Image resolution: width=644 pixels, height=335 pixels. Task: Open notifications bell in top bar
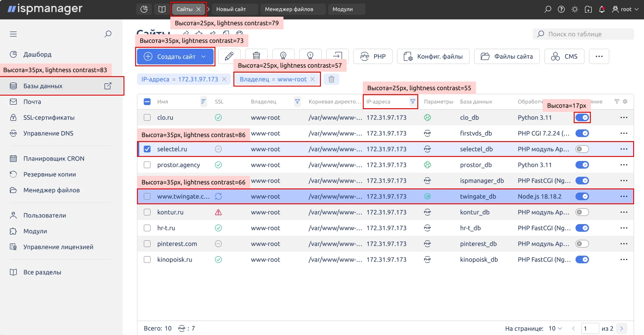click(x=602, y=9)
